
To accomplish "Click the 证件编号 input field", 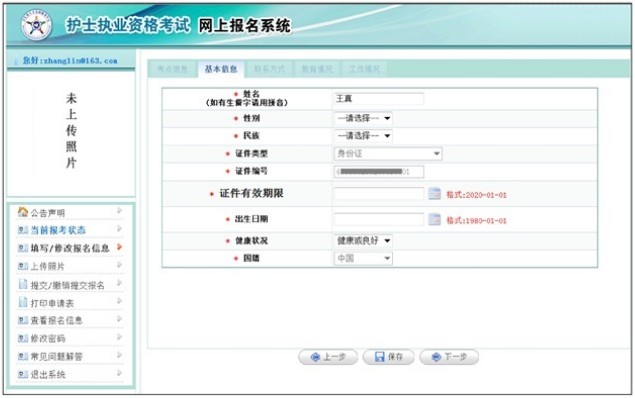I will coord(379,172).
